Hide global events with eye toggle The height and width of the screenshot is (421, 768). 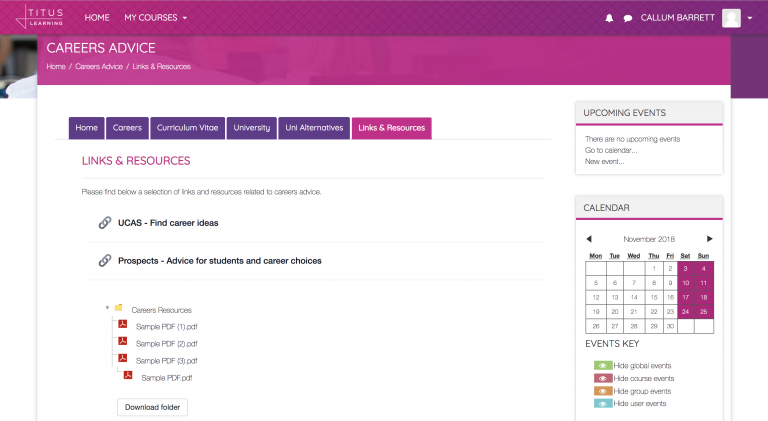pos(603,366)
